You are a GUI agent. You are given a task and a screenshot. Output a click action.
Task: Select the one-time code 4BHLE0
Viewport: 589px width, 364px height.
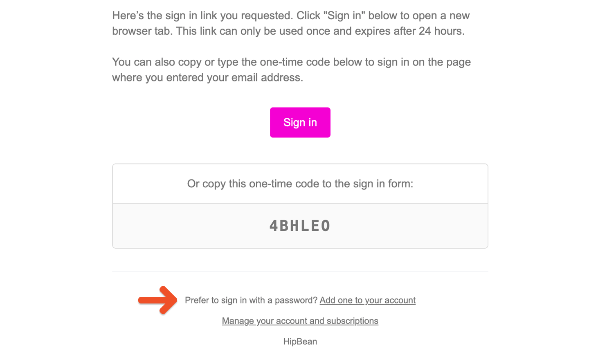(x=300, y=226)
